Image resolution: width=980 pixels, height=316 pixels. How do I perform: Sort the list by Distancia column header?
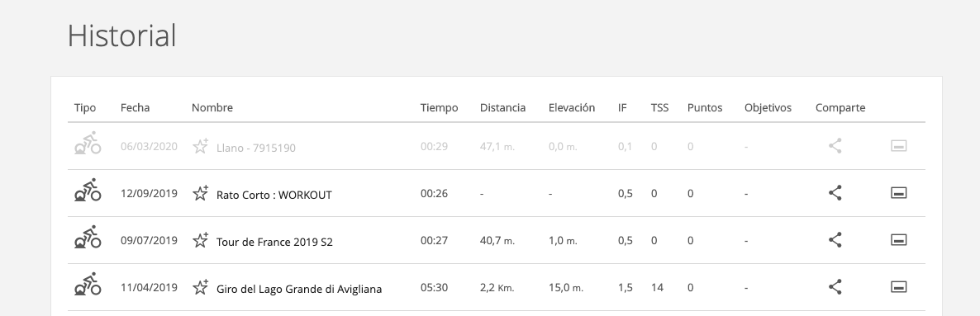tap(502, 107)
